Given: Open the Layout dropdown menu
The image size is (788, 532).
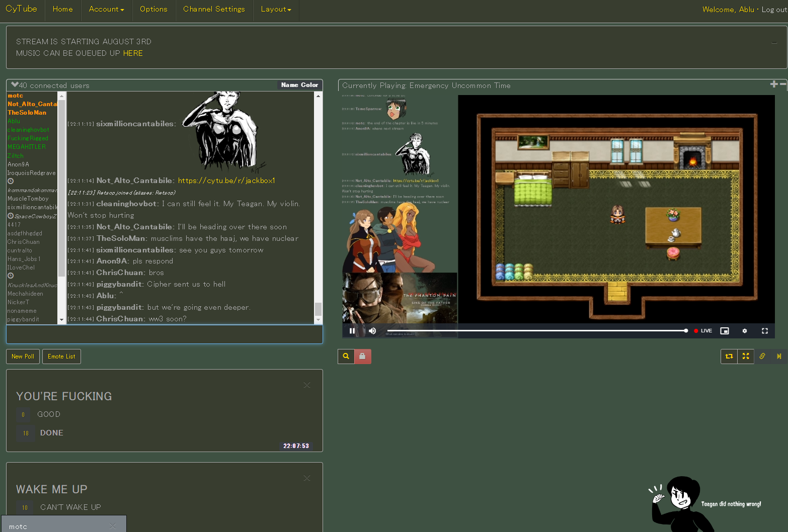Looking at the screenshot, I should 276,9.
